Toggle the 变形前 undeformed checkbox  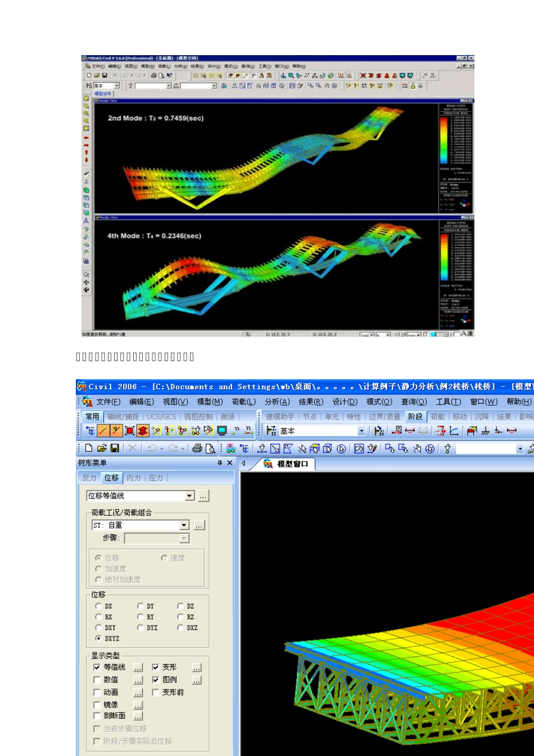click(x=156, y=692)
